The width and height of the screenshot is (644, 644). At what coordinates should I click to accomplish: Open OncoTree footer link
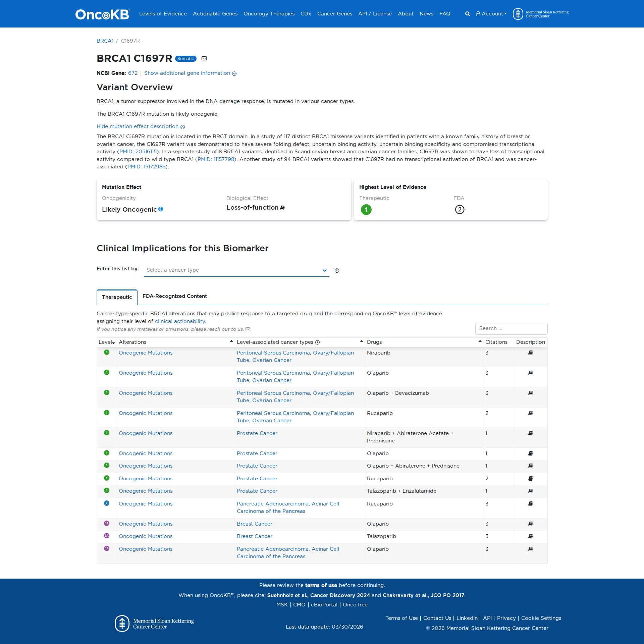(x=355, y=605)
